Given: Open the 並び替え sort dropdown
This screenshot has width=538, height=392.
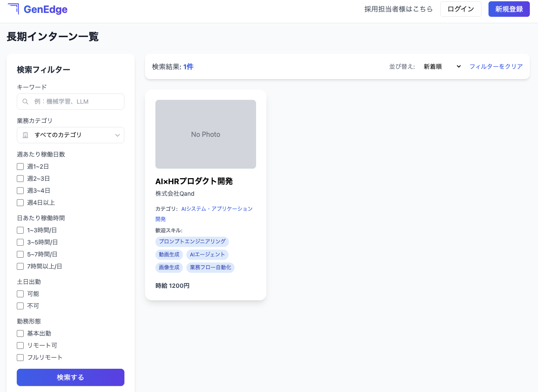Looking at the screenshot, I should tap(442, 67).
